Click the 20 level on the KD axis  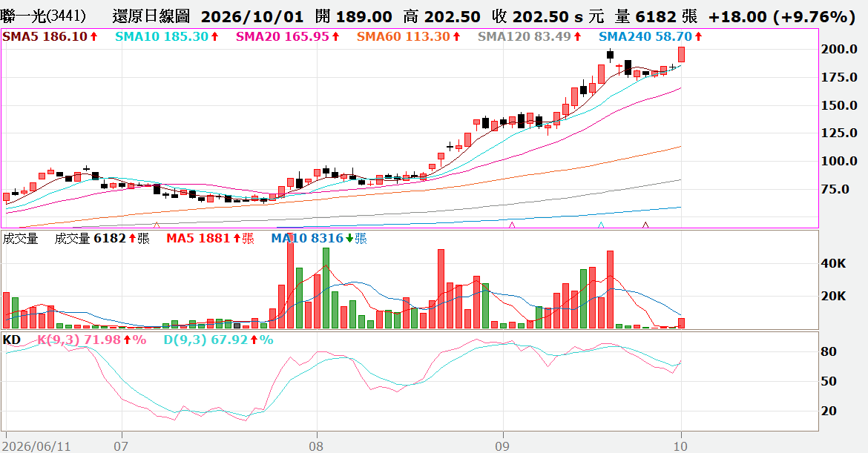pos(829,411)
